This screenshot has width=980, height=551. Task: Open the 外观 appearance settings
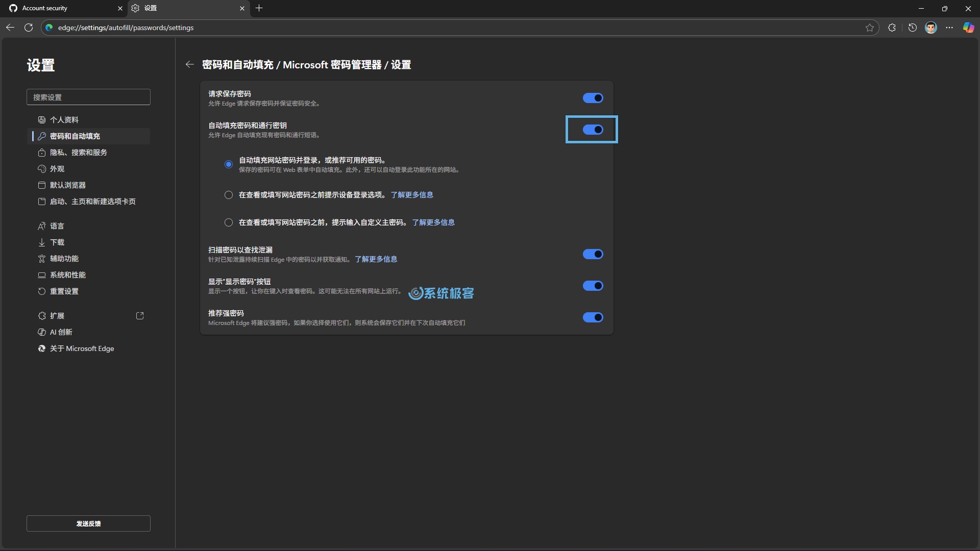click(x=57, y=169)
